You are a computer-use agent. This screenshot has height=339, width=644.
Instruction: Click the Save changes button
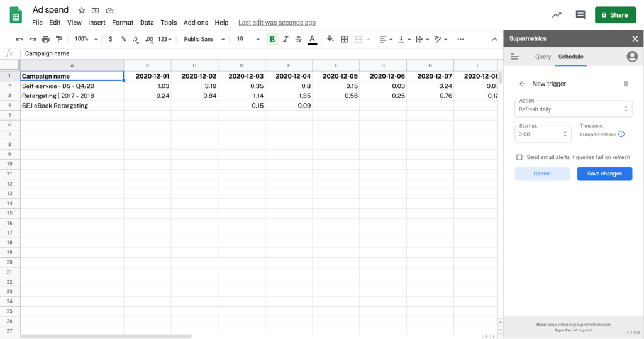pyautogui.click(x=604, y=174)
